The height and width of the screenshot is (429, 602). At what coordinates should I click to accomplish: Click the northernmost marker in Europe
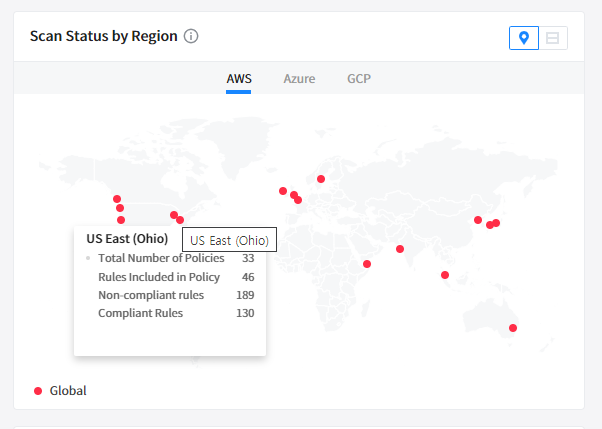[321, 179]
